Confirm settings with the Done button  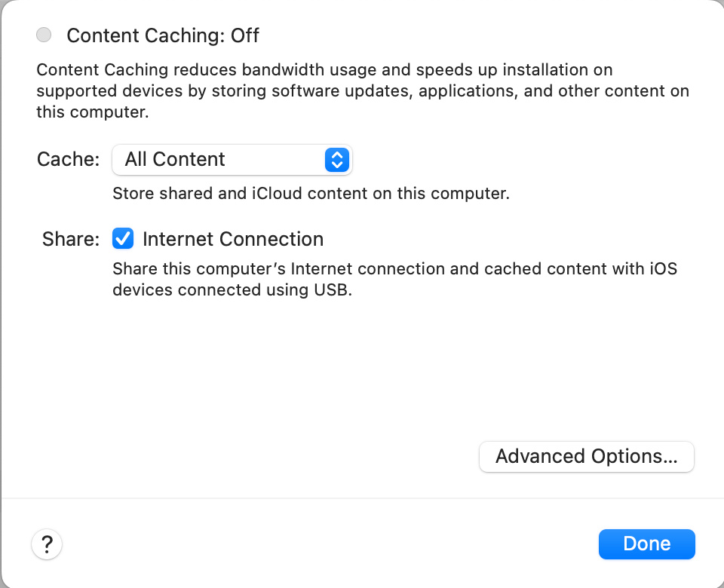tap(647, 544)
